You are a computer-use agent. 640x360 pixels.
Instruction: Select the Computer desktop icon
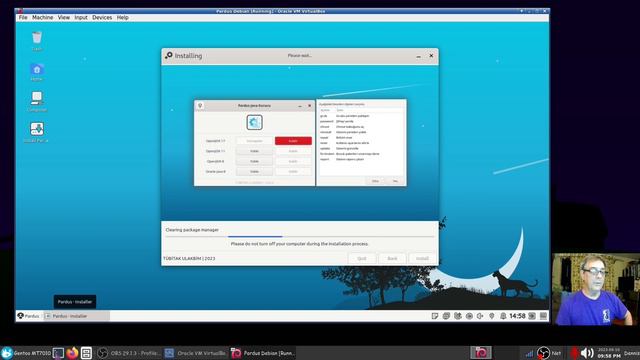point(37,102)
